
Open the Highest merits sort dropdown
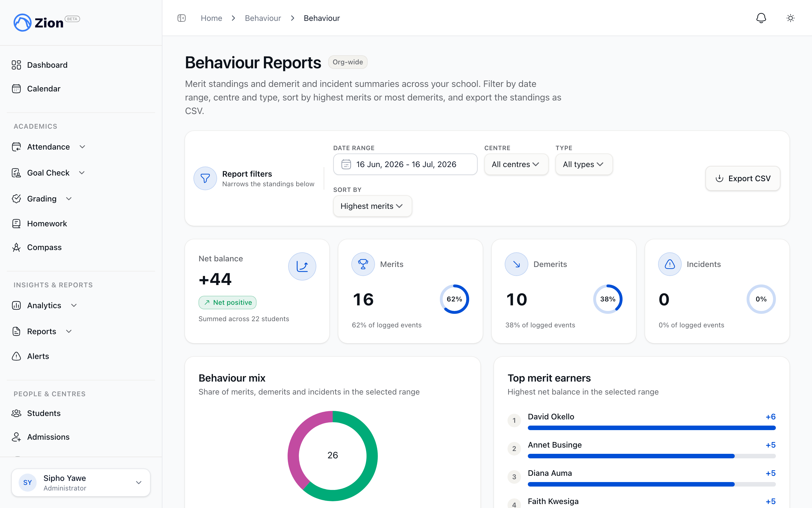[x=372, y=206]
